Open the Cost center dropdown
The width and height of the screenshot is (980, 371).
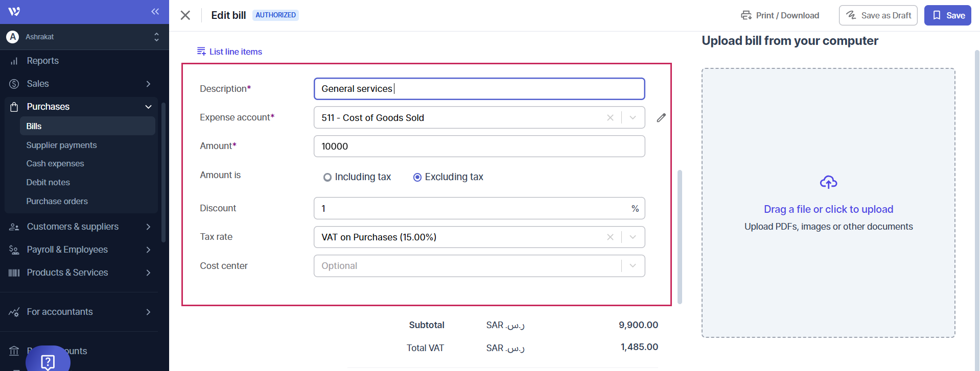pos(633,266)
